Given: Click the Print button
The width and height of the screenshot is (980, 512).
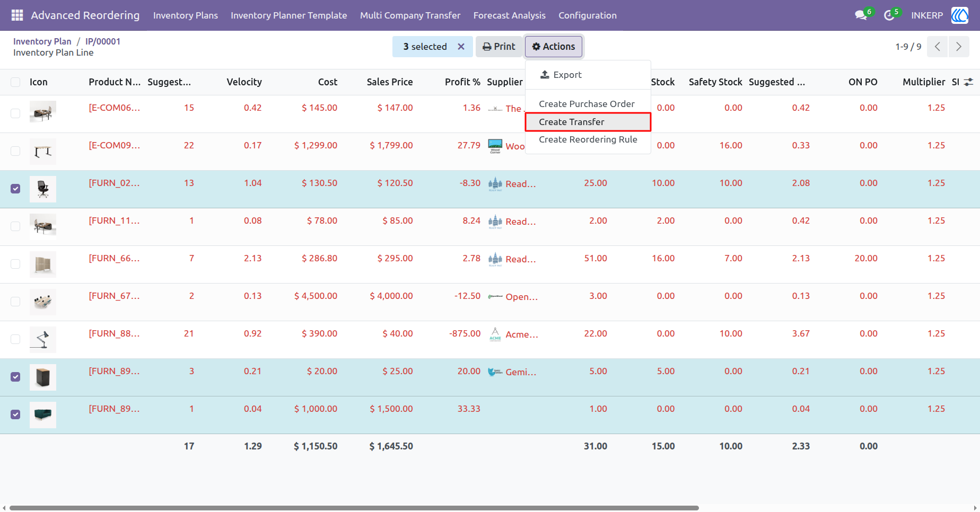Looking at the screenshot, I should point(498,47).
